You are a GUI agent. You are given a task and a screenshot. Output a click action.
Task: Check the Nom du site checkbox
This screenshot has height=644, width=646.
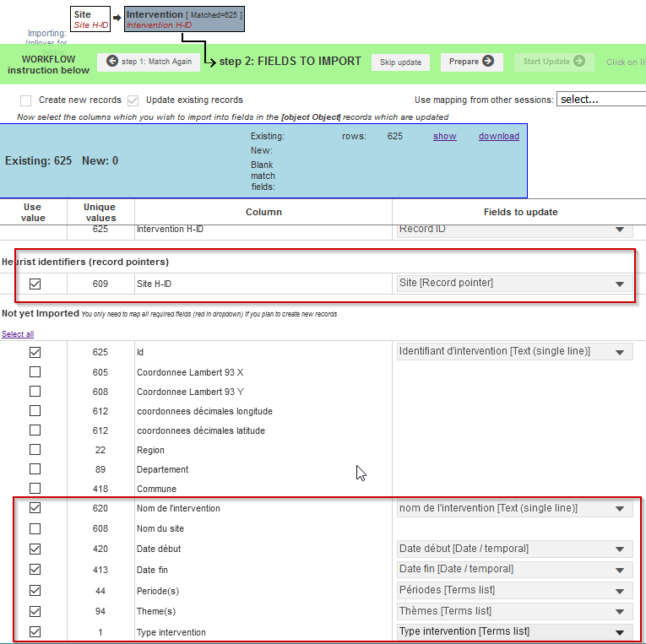tap(35, 528)
